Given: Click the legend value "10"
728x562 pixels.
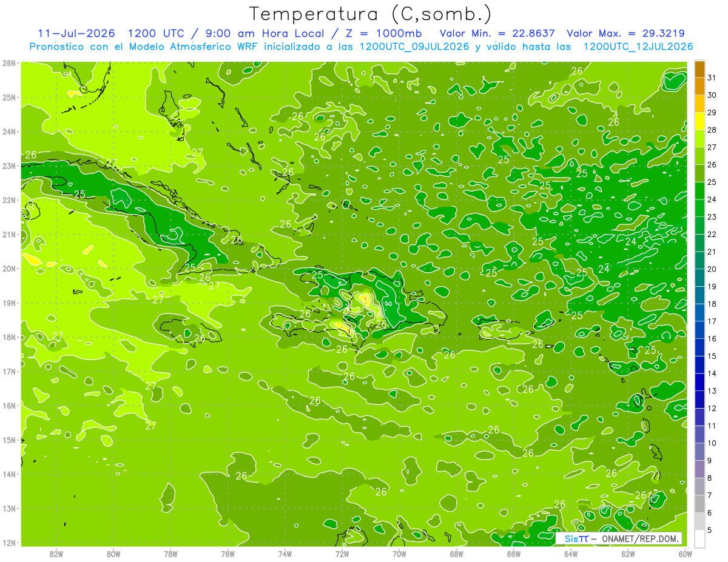Looking at the screenshot, I should tap(712, 443).
